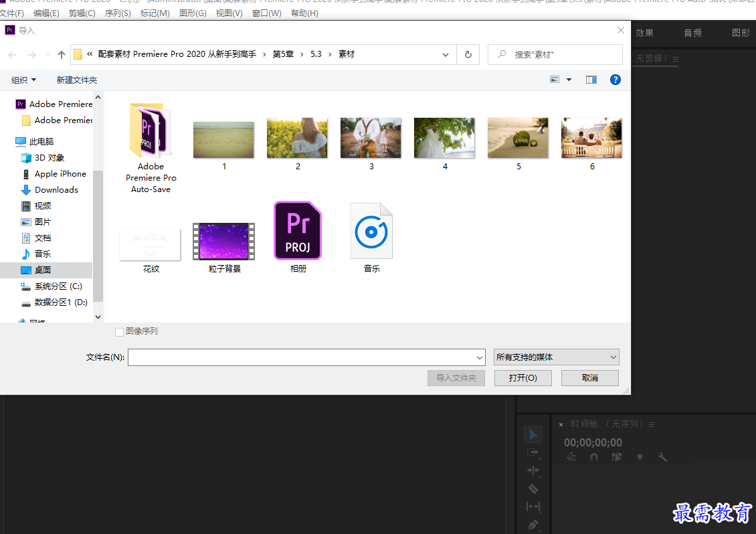
Task: Open recent locations dropdown arrow
Action: [x=48, y=54]
